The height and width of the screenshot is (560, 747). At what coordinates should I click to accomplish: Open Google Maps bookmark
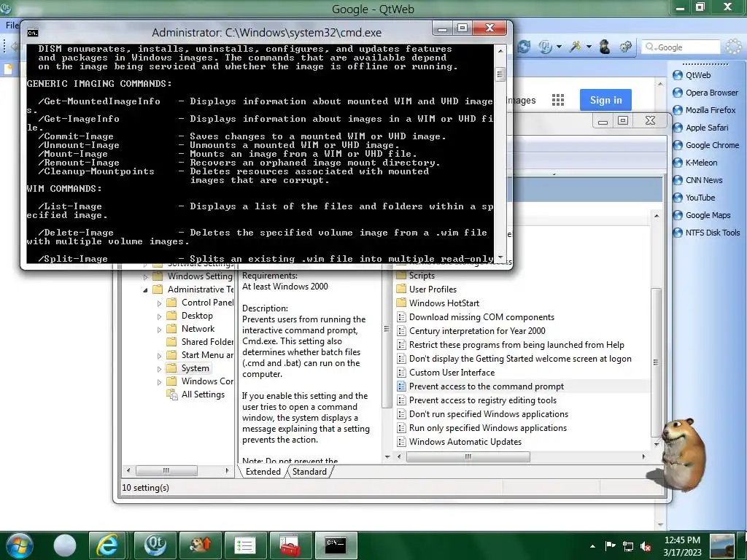pyautogui.click(x=701, y=215)
